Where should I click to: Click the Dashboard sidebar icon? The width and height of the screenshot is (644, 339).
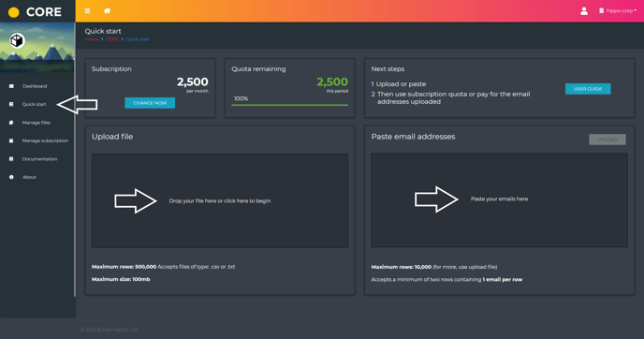[x=11, y=86]
